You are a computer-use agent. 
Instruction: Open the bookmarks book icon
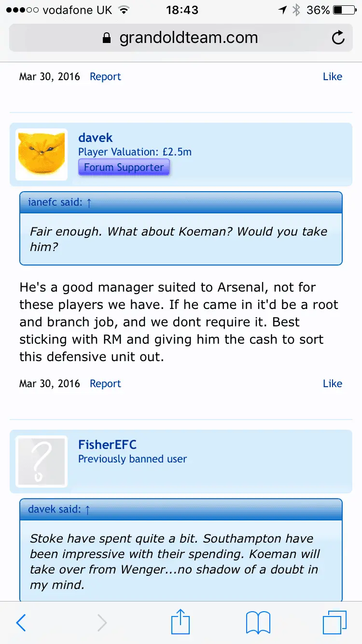click(258, 623)
